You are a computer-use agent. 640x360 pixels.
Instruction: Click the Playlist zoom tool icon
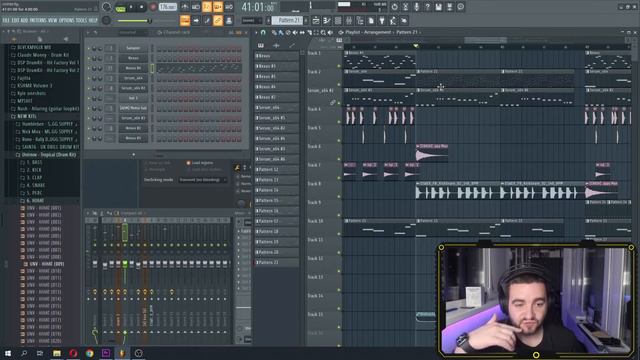pos(323,32)
